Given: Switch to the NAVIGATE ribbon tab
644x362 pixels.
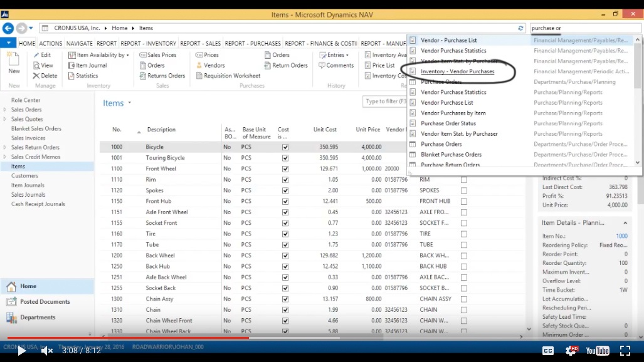Looking at the screenshot, I should pyautogui.click(x=79, y=43).
